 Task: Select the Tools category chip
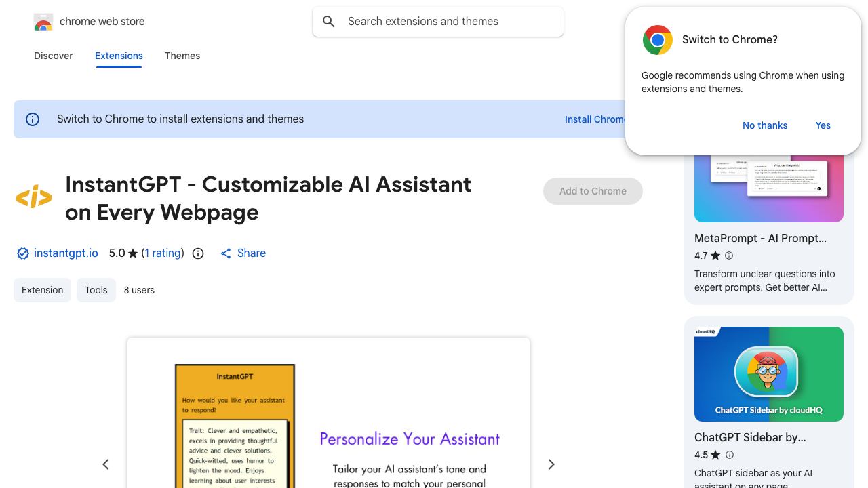pos(96,290)
